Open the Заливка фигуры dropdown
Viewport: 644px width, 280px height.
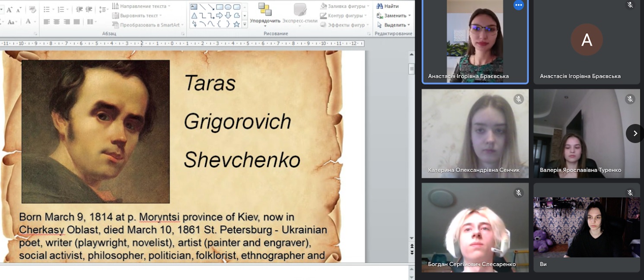[368, 6]
